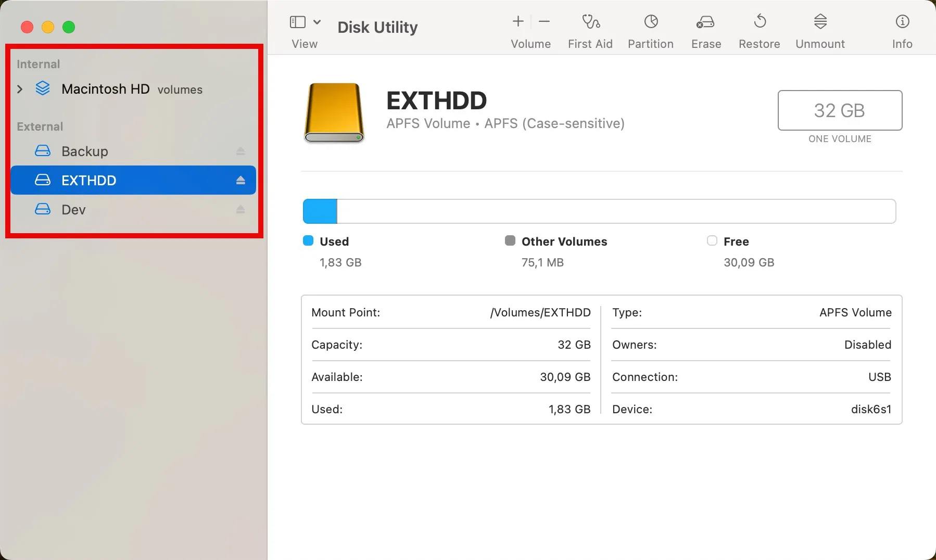936x560 pixels.
Task: Run First Aid on the selected disk
Action: point(590,31)
